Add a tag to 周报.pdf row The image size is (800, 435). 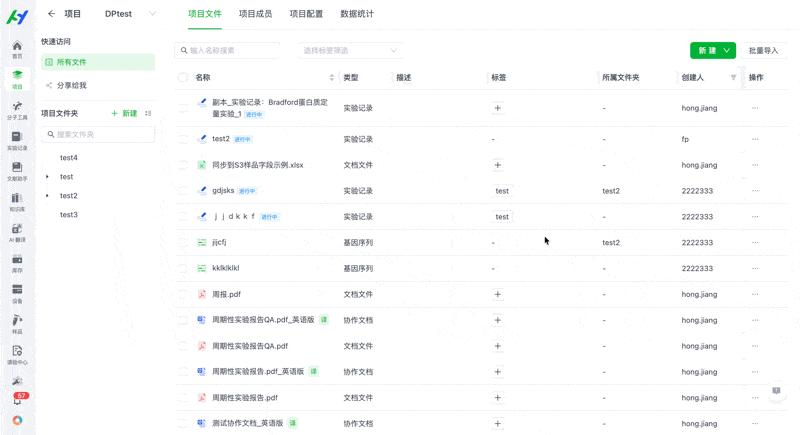click(x=497, y=294)
